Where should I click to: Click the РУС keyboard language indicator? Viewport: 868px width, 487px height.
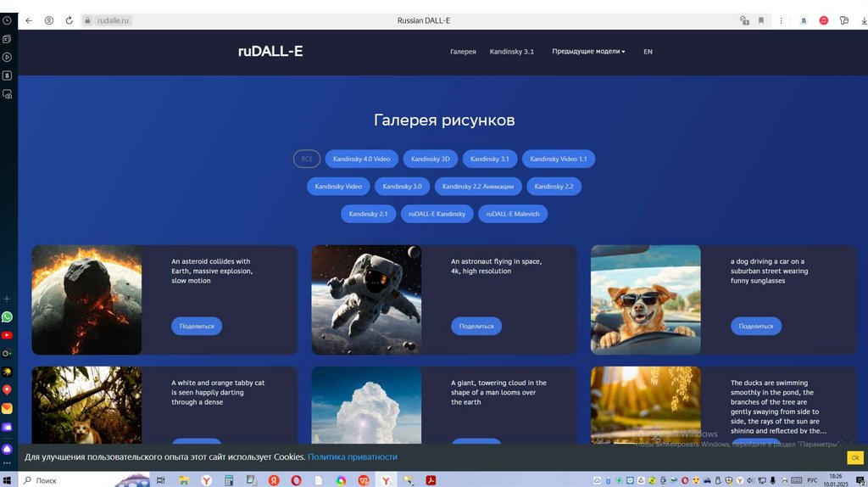tap(812, 480)
